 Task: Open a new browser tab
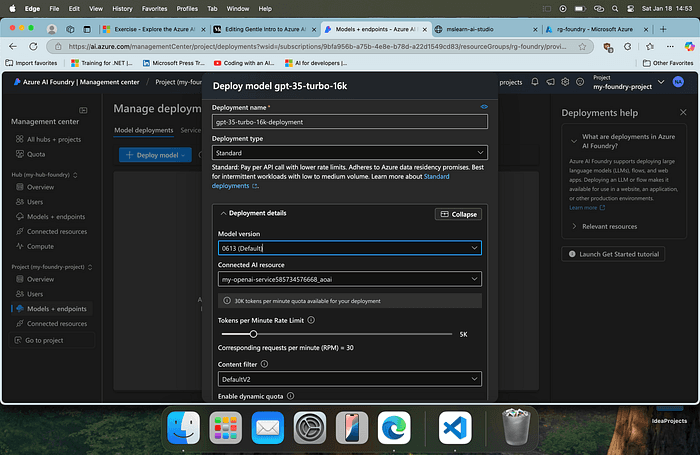[663, 29]
